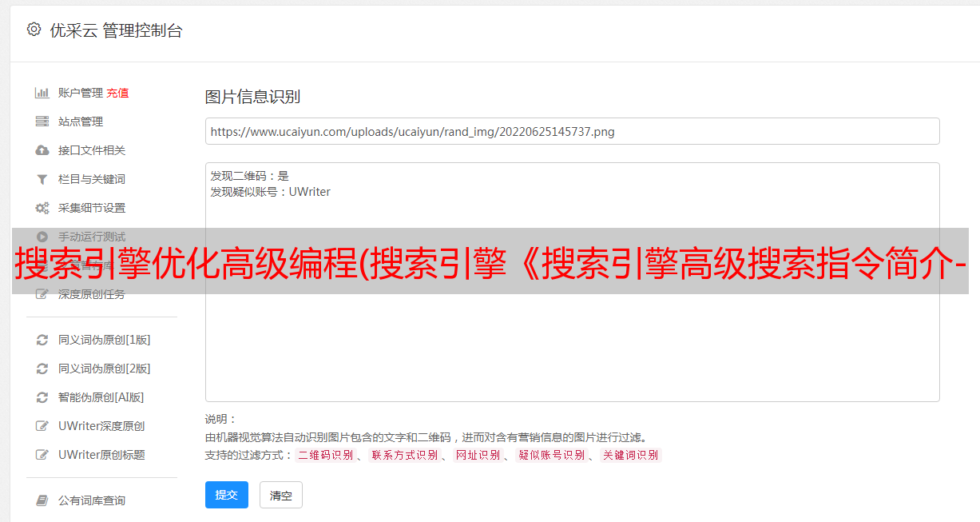Open 智能伪原创[AI版] menu item
This screenshot has height=522, width=980.
(x=101, y=397)
